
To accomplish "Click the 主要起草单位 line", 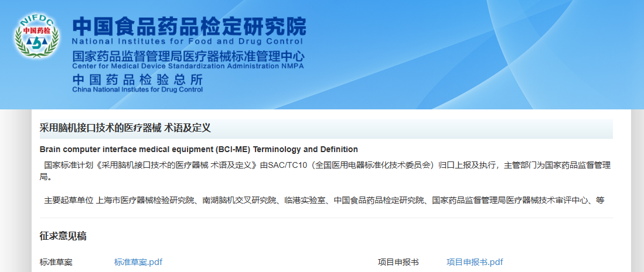I will tap(324, 201).
